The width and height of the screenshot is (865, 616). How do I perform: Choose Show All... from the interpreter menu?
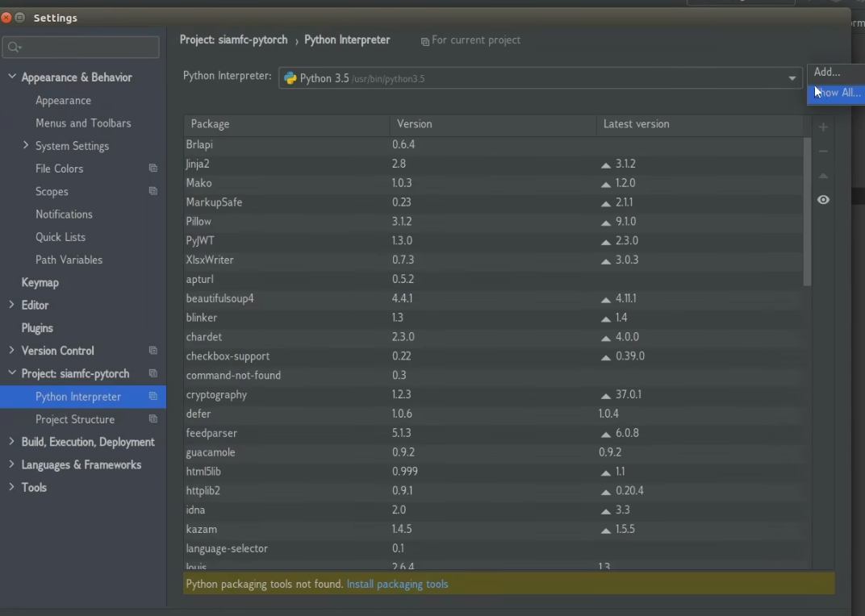836,93
